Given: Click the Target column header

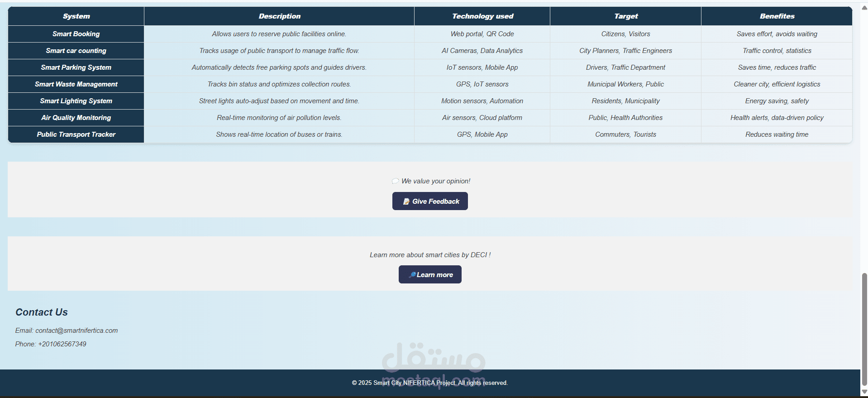Looking at the screenshot, I should tap(626, 16).
